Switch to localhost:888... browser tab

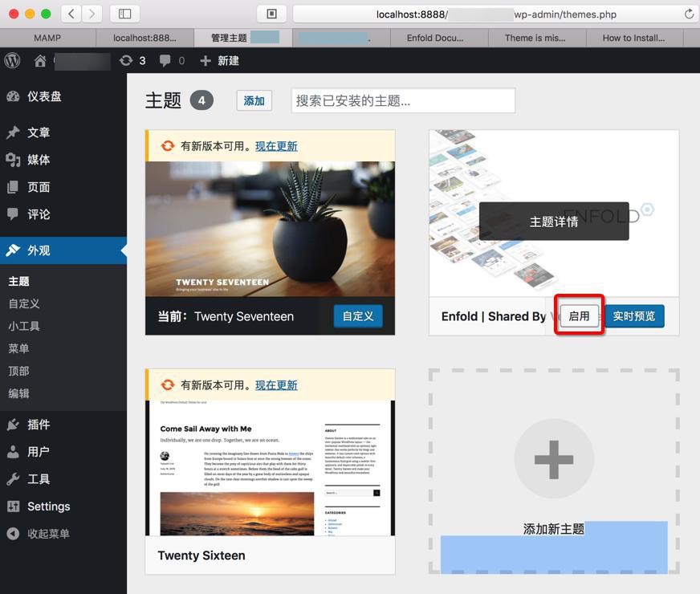[144, 38]
